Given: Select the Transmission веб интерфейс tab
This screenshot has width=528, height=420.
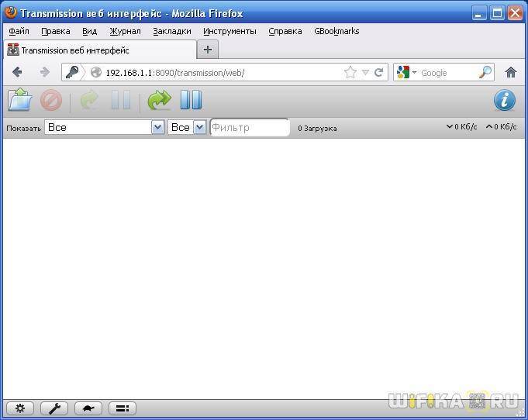Looking at the screenshot, I should 100,50.
